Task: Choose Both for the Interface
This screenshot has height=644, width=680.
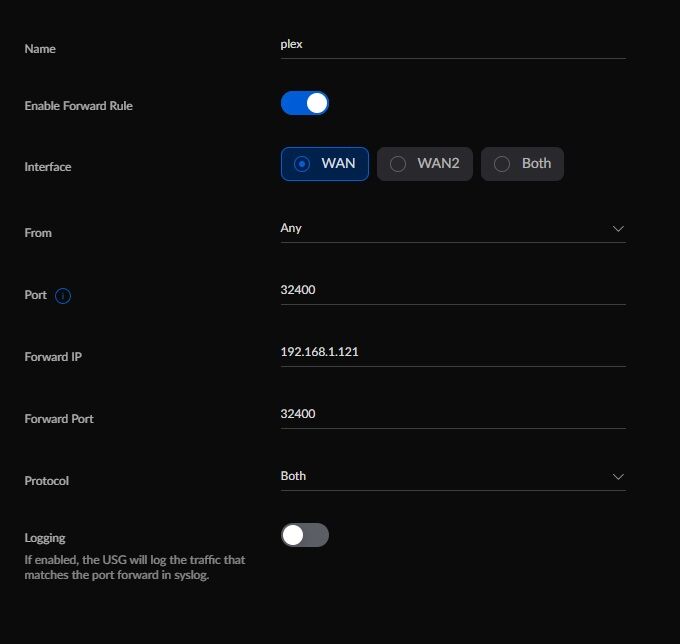Action: click(522, 163)
